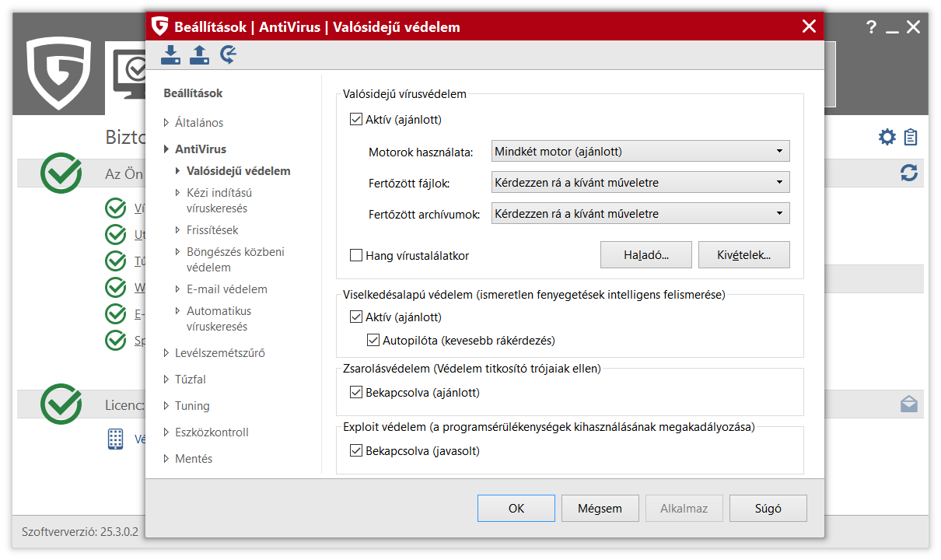This screenshot has width=941, height=560.
Task: Click the G DATA shield in the dialog title bar
Action: coord(160,26)
